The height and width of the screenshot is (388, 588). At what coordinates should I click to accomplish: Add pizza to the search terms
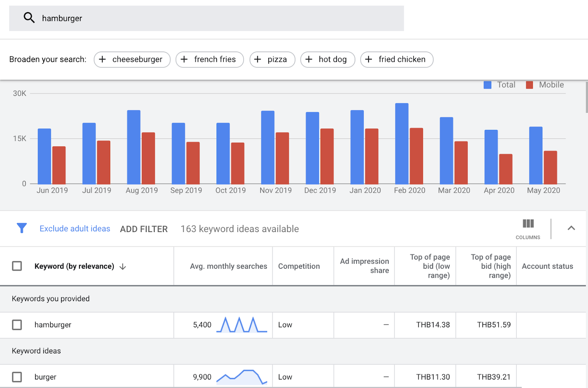[272, 60]
